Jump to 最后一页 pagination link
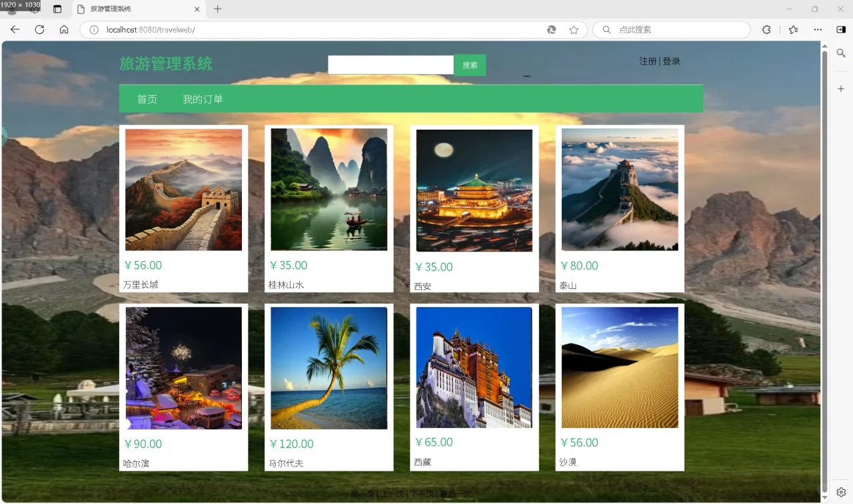 457,493
